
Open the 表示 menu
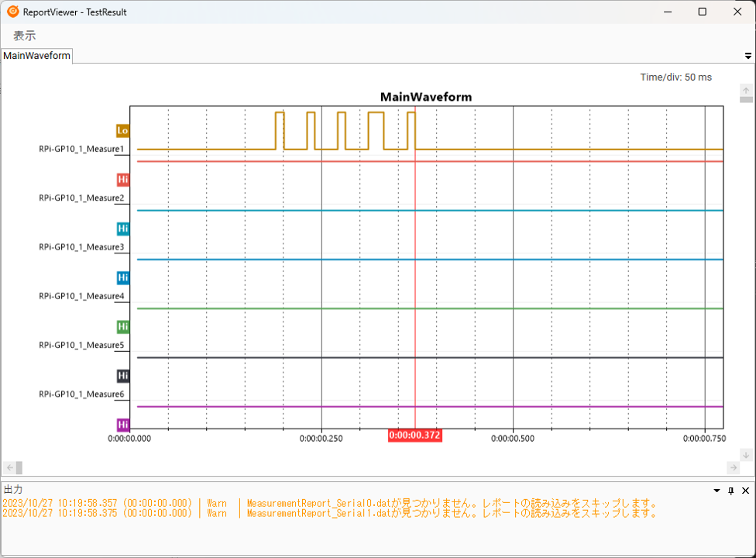(24, 36)
